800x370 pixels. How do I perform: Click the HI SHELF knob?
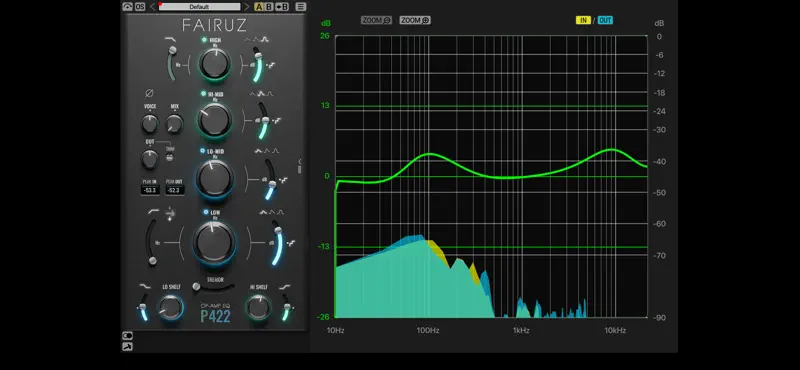(258, 308)
